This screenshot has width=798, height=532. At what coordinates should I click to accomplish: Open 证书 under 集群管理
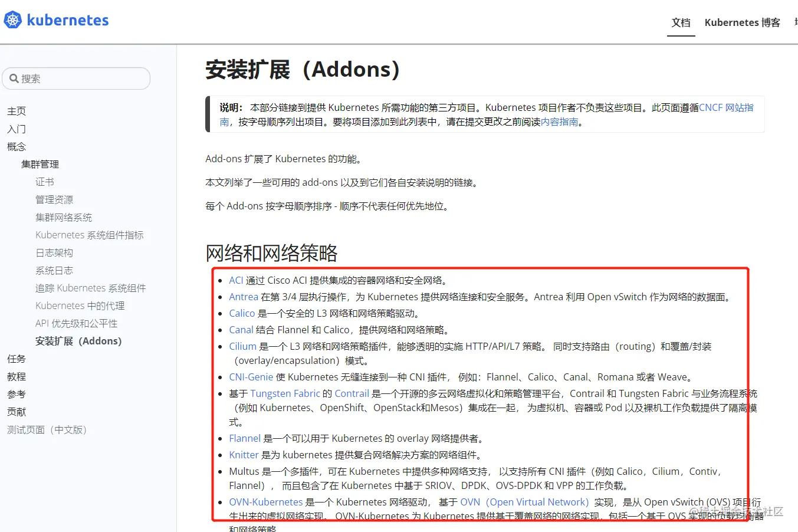point(45,182)
